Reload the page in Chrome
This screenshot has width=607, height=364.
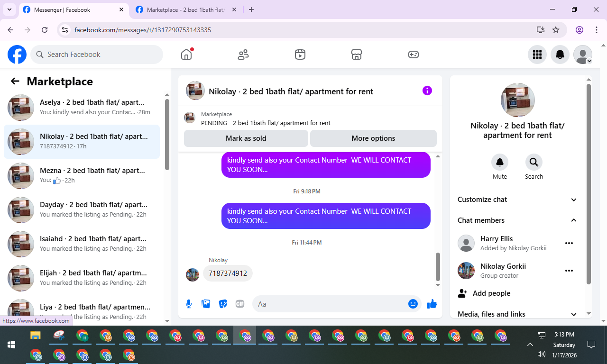45,30
